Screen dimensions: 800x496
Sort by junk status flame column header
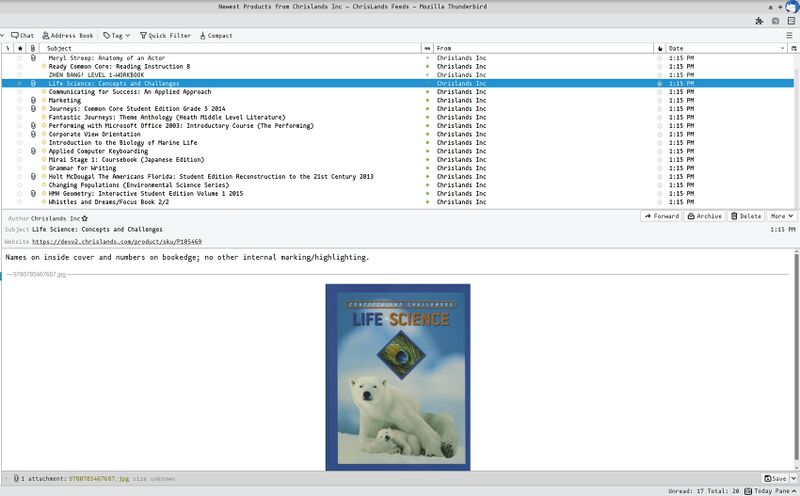[x=660, y=48]
